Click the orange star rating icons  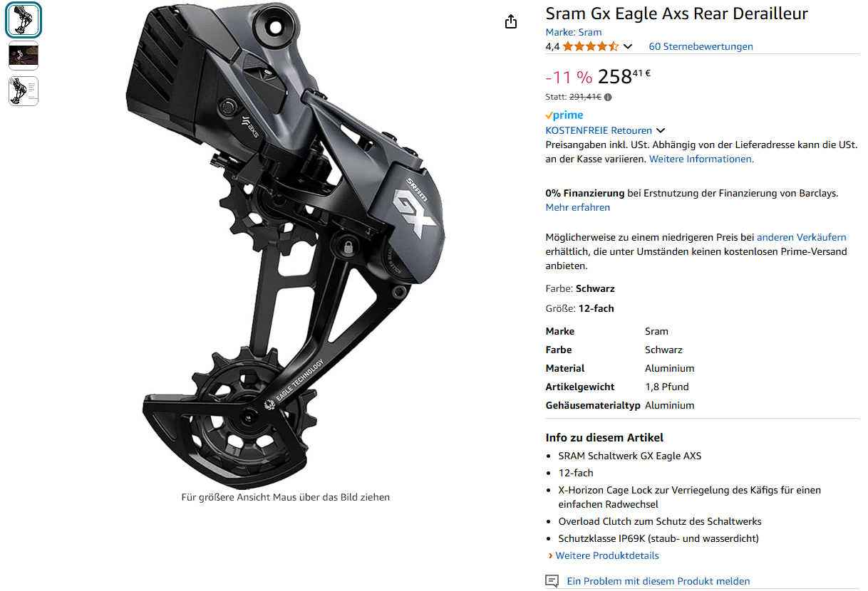click(x=591, y=46)
